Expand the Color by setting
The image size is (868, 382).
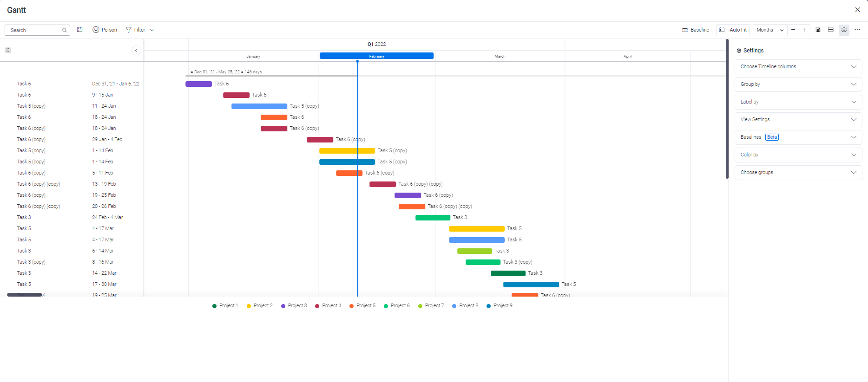pos(798,155)
